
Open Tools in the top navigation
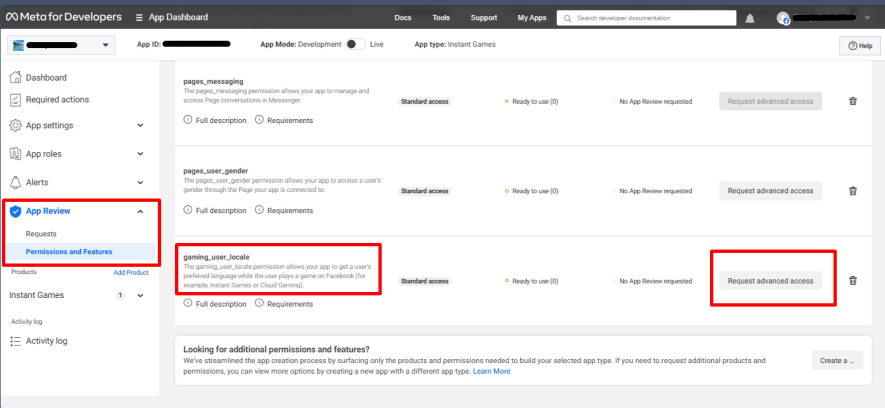(x=441, y=17)
